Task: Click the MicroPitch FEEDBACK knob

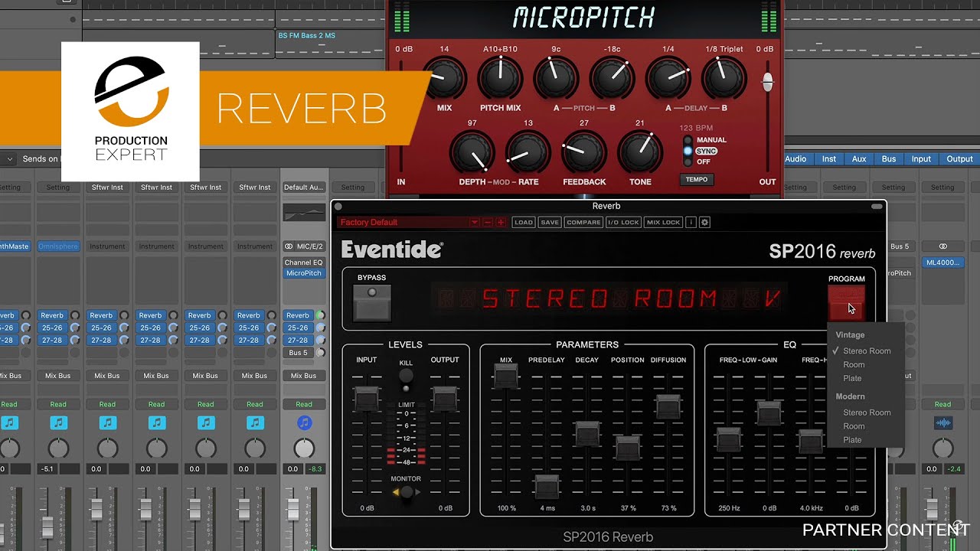Action: 584,152
